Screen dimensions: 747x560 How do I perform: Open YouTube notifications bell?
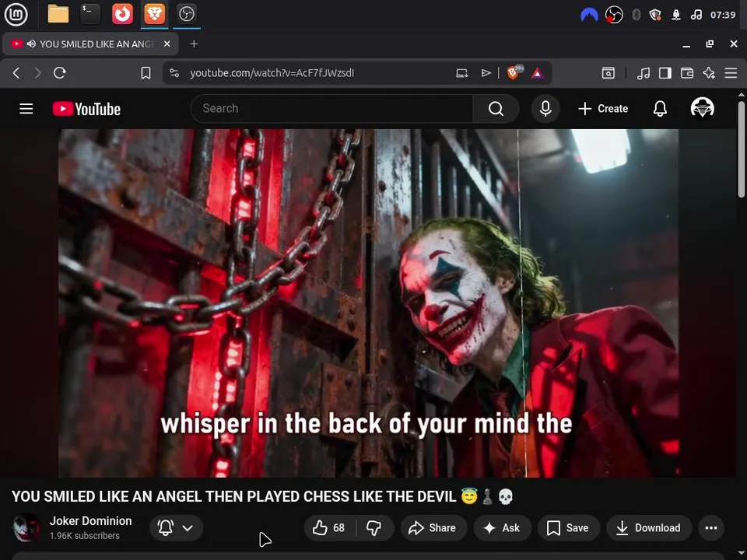coord(660,109)
